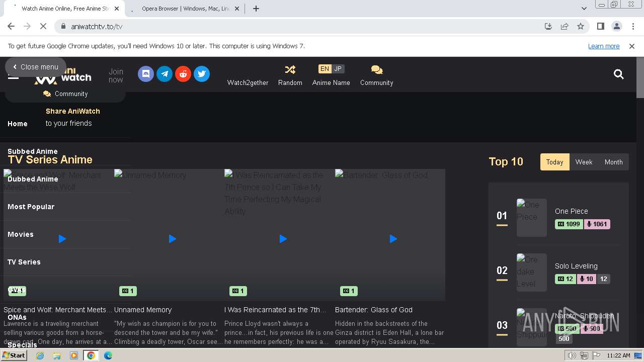Image resolution: width=644 pixels, height=362 pixels.
Task: Open Community link in side menu
Action: coord(65,94)
